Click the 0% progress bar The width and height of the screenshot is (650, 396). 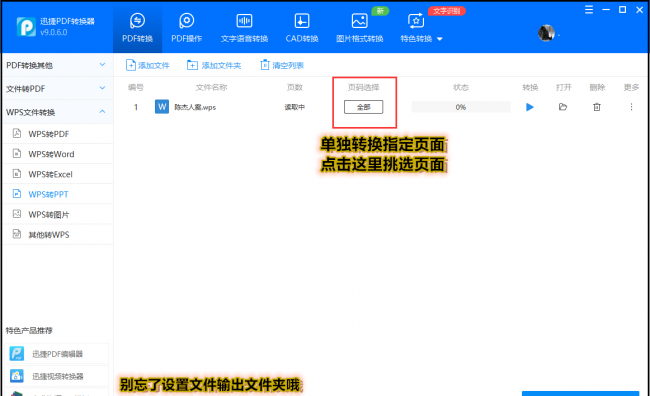coord(461,107)
